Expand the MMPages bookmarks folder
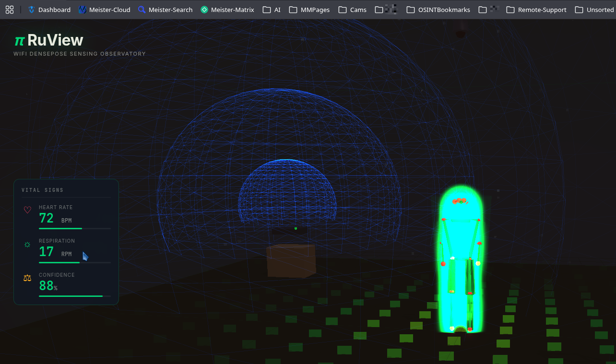Screen dimensions: 616x364 point(309,10)
